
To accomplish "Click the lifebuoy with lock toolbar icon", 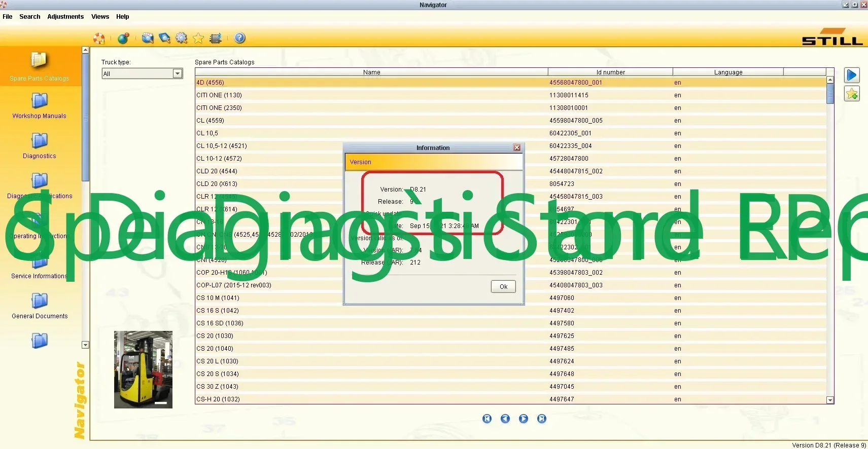I will click(x=99, y=39).
